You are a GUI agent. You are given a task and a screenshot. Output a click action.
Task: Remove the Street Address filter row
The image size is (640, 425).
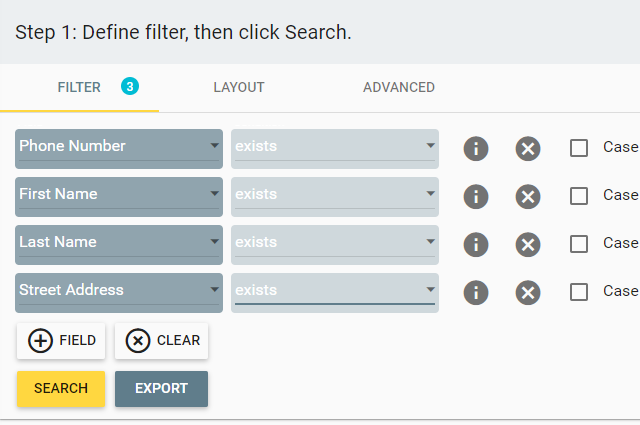click(528, 293)
